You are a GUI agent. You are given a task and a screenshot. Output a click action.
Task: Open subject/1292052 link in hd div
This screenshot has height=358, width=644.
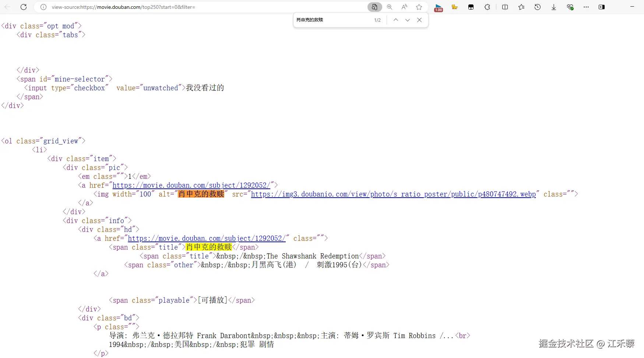pos(207,238)
